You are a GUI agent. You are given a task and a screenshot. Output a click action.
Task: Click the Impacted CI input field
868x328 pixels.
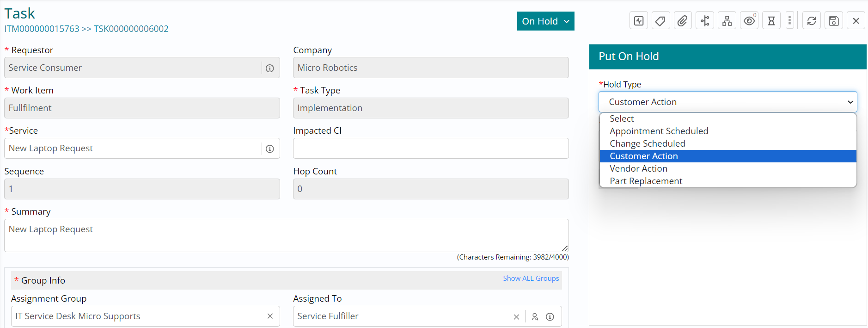click(430, 149)
